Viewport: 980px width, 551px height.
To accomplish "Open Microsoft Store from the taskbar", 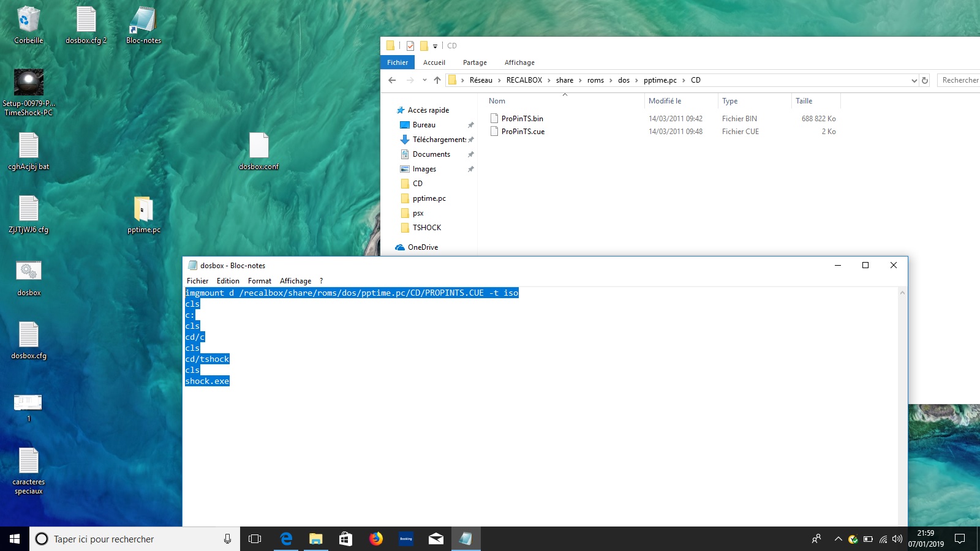I will pyautogui.click(x=346, y=539).
